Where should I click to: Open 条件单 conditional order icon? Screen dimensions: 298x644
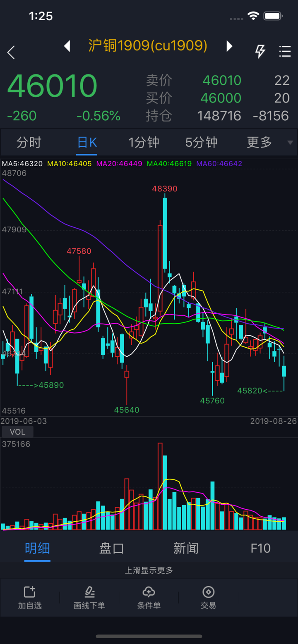pos(149,597)
